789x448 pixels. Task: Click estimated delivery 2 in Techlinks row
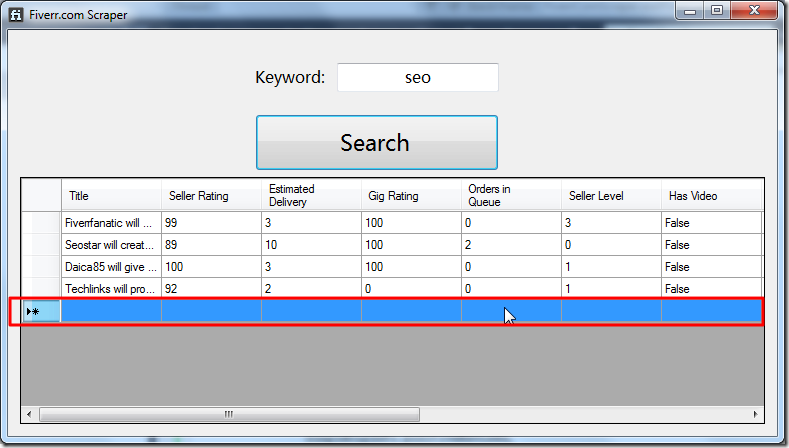311,288
